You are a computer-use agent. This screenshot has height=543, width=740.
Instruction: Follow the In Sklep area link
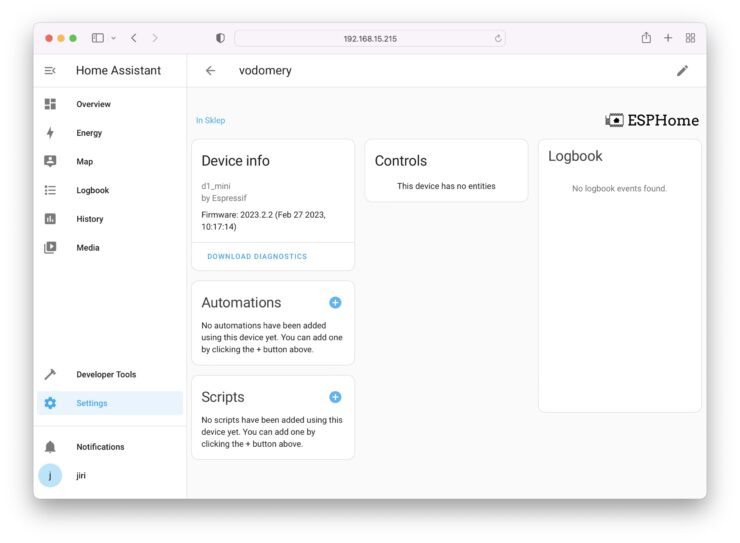210,121
